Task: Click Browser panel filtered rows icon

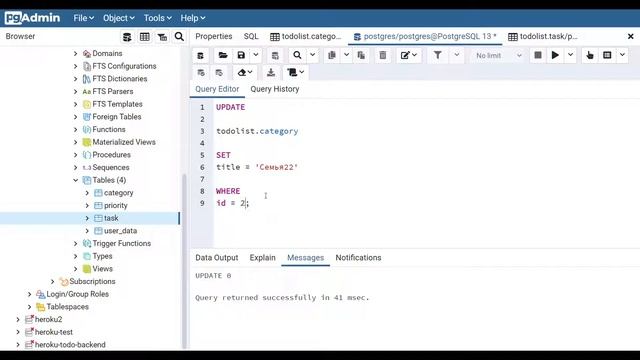Action: [x=162, y=37]
